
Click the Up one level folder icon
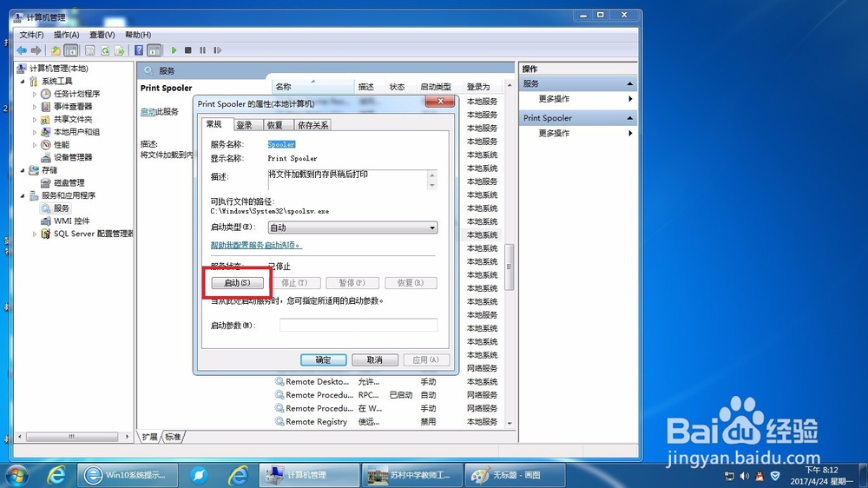(x=56, y=50)
